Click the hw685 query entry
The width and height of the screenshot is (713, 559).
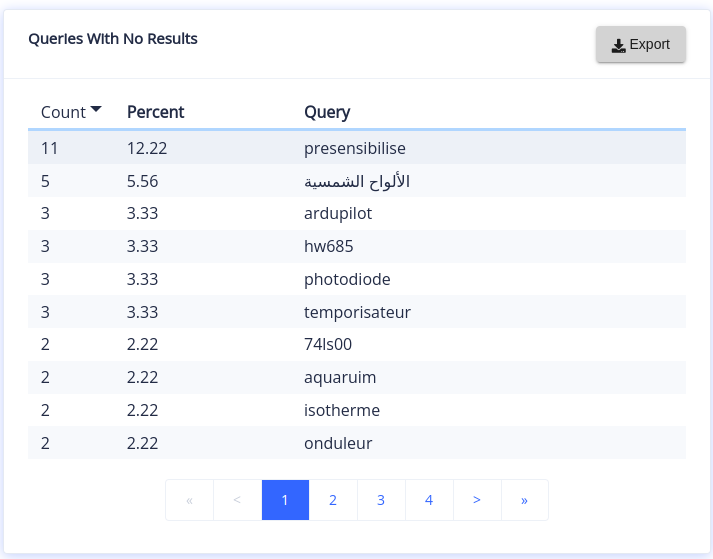click(328, 246)
